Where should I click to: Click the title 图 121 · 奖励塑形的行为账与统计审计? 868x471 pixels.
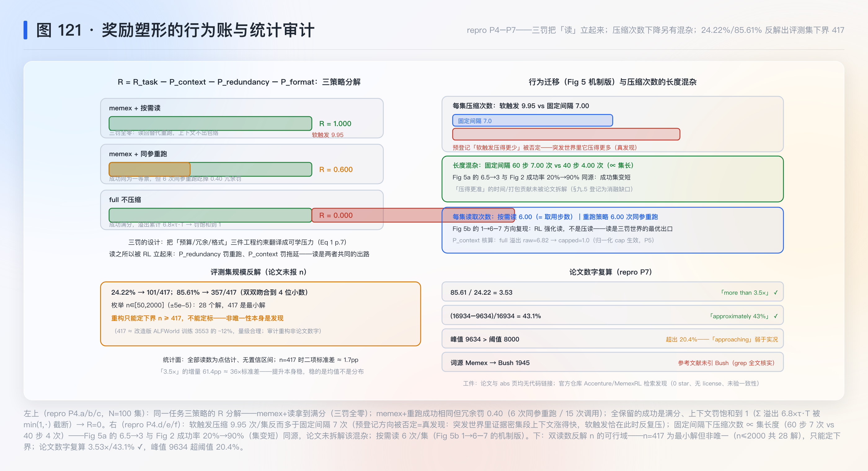[x=175, y=30]
